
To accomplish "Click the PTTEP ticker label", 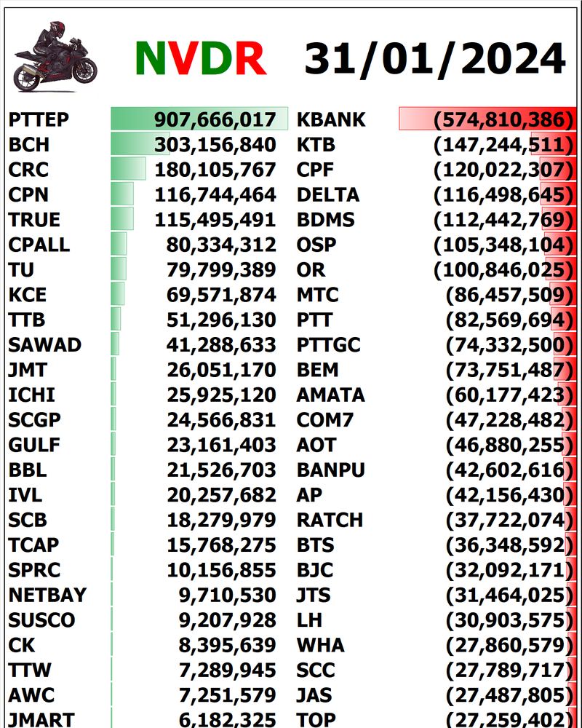I will click(39, 120).
